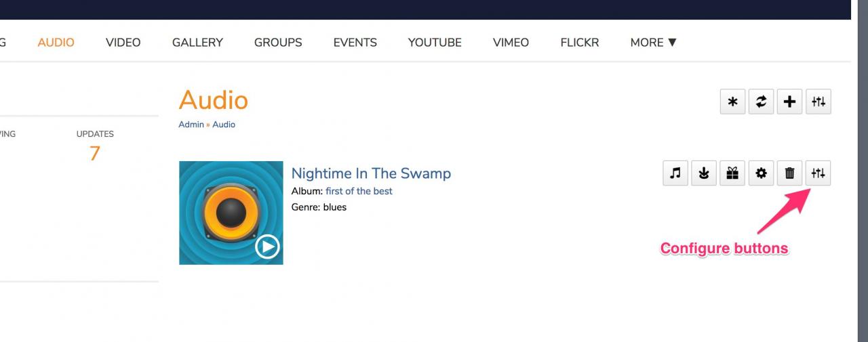Viewport: 868px width, 342px height.
Task: Click the Audio breadcrumb link
Action: click(224, 125)
